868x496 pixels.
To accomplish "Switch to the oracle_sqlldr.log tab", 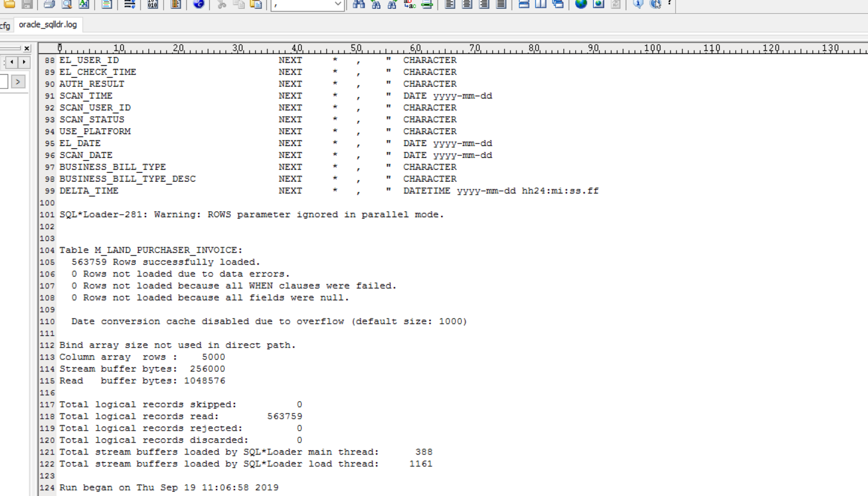I will 47,26.
